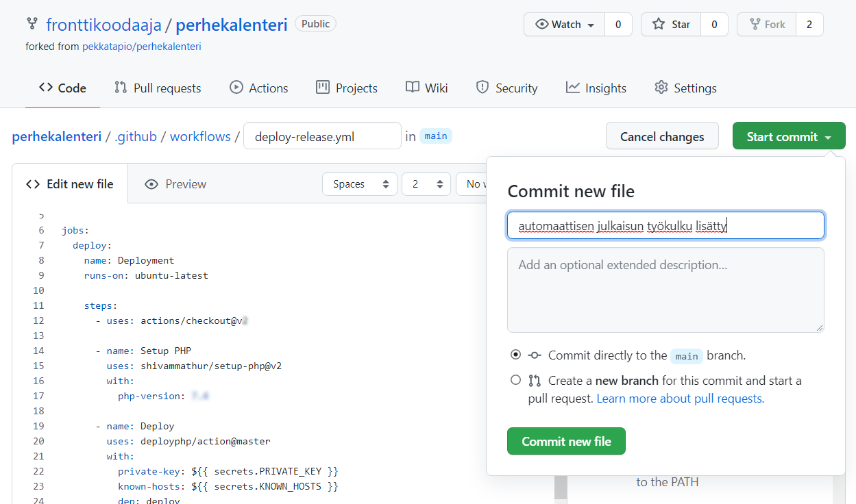The image size is (856, 504).
Task: Switch to the Preview tab
Action: (x=175, y=184)
